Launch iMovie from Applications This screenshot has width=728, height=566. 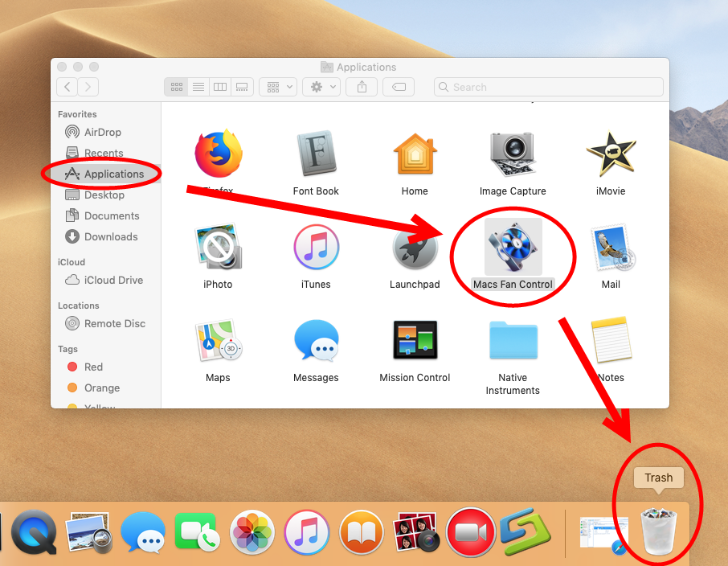coord(611,154)
